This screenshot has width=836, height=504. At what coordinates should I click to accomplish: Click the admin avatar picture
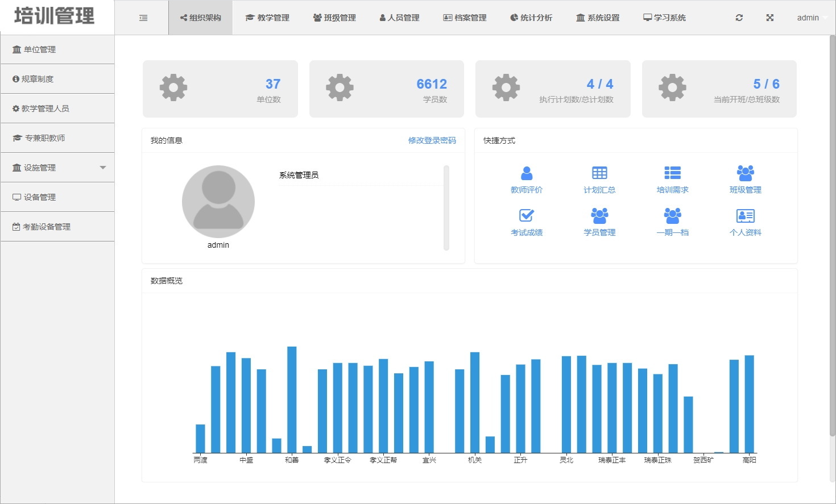coord(218,202)
